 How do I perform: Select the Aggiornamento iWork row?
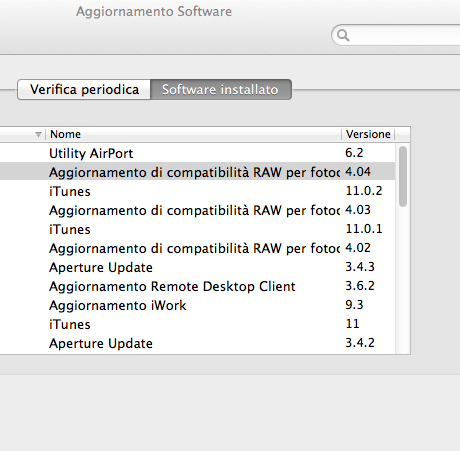click(x=198, y=305)
